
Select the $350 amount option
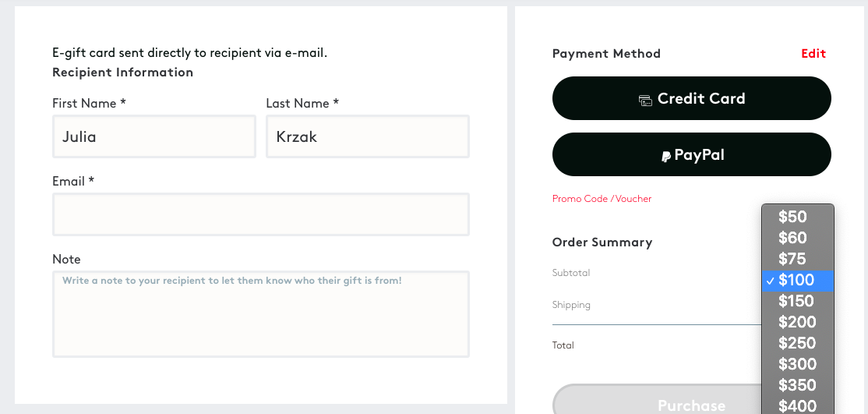coord(797,385)
